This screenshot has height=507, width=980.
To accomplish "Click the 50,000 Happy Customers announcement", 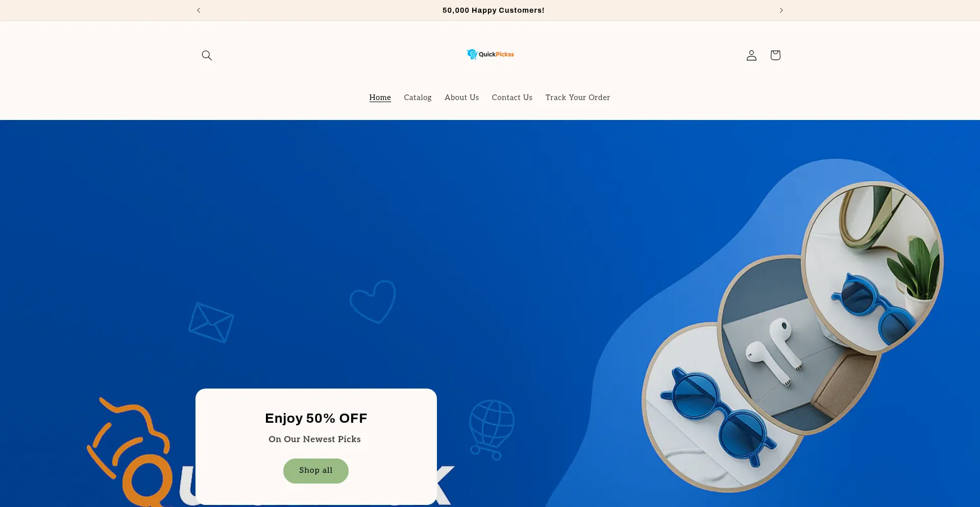I will tap(494, 10).
